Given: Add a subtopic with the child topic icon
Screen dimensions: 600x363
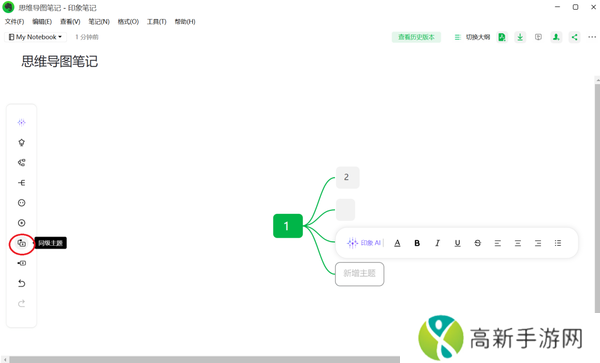Looking at the screenshot, I should (x=21, y=263).
